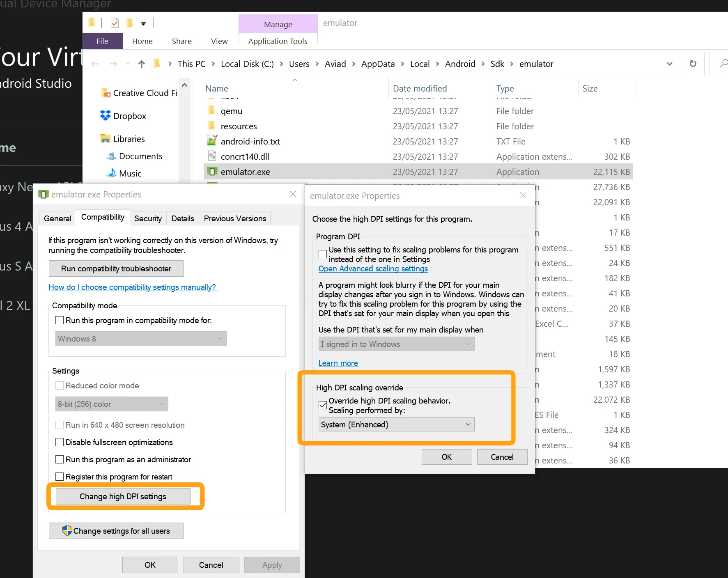
Task: Switch to the Share ribbon tab
Action: point(182,41)
